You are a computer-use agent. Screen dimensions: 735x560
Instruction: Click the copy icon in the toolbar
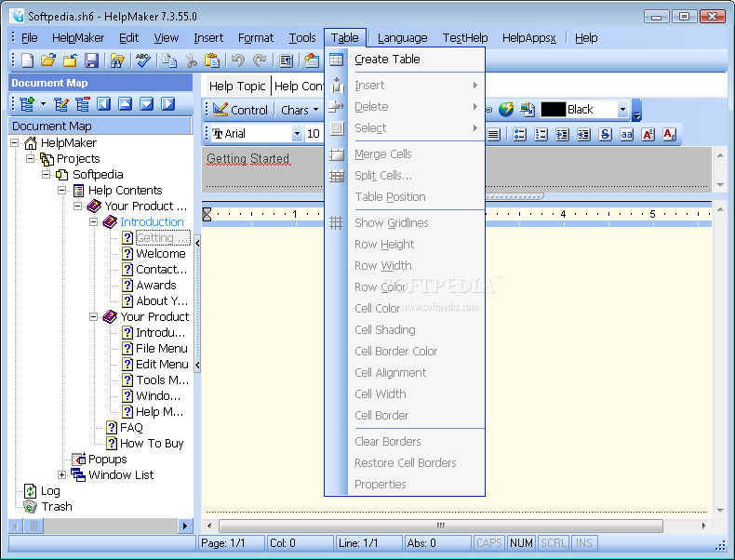pos(169,60)
